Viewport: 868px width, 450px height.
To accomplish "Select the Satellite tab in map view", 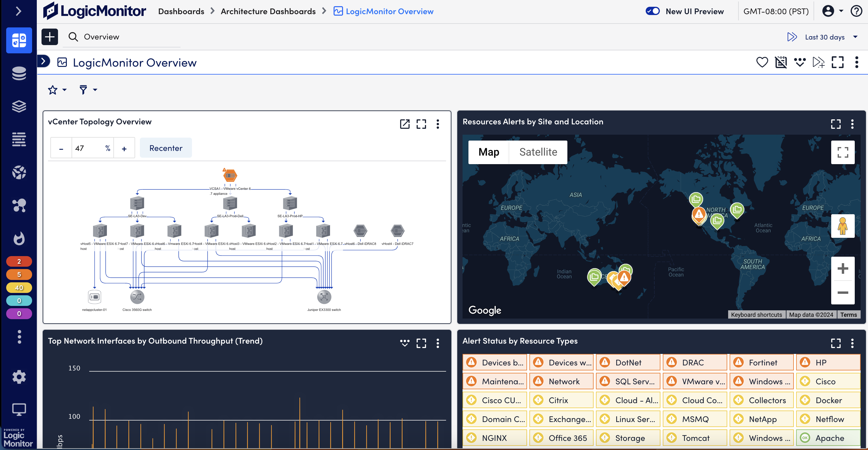I will (x=538, y=151).
